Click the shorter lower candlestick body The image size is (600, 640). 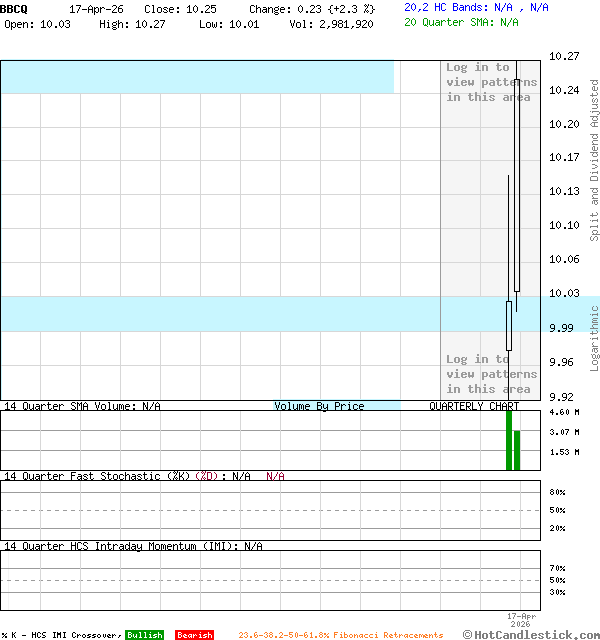click(509, 325)
